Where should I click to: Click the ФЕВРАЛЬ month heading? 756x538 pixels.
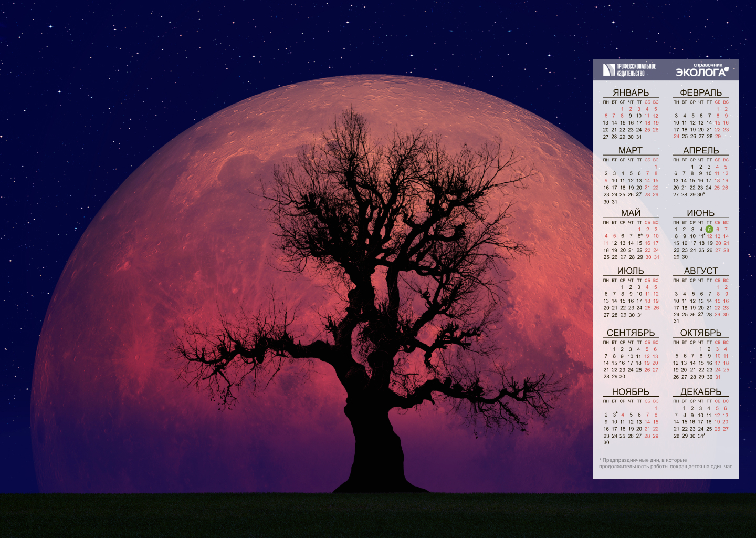(x=701, y=92)
